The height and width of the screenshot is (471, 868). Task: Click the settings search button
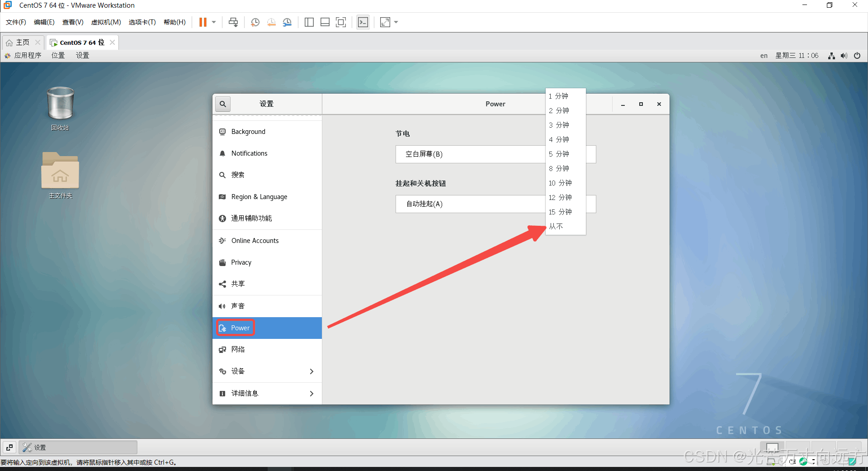point(223,104)
